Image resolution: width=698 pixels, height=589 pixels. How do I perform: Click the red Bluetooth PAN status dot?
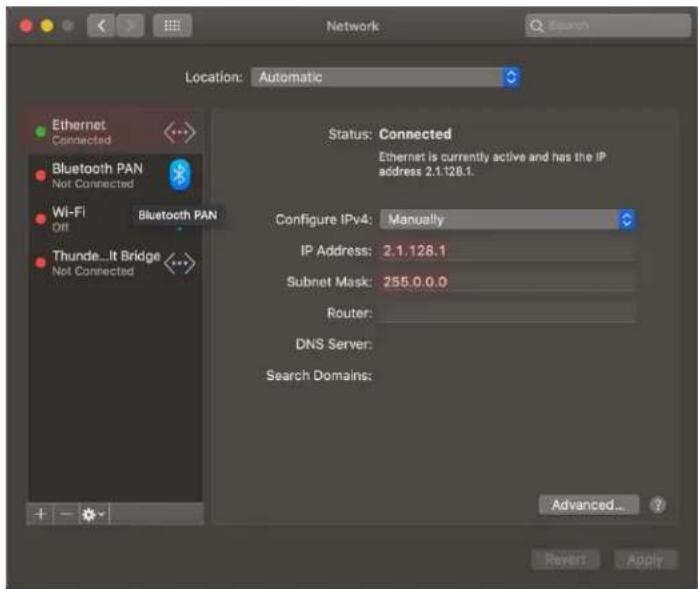(x=41, y=175)
